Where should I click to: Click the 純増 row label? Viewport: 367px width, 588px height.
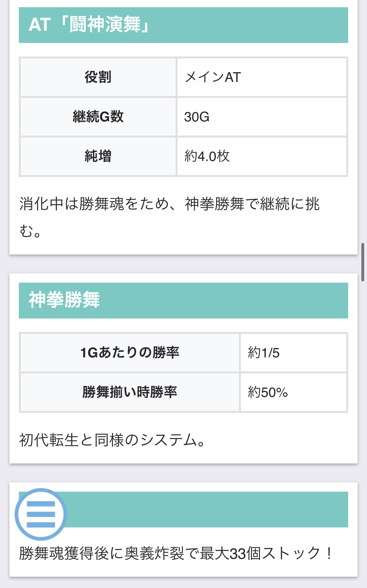click(98, 156)
